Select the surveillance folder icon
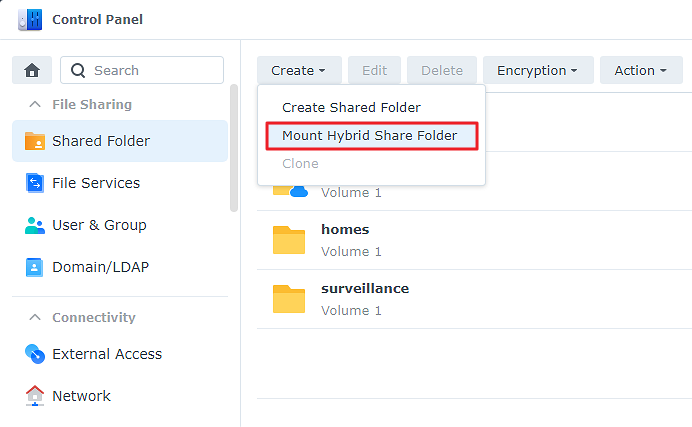This screenshot has width=692, height=427. pyautogui.click(x=289, y=298)
